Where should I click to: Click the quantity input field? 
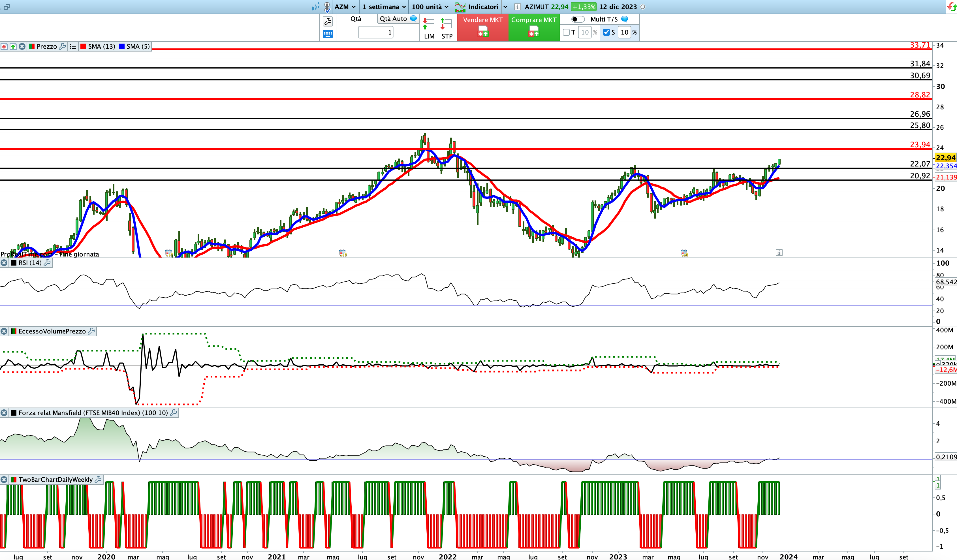376,32
